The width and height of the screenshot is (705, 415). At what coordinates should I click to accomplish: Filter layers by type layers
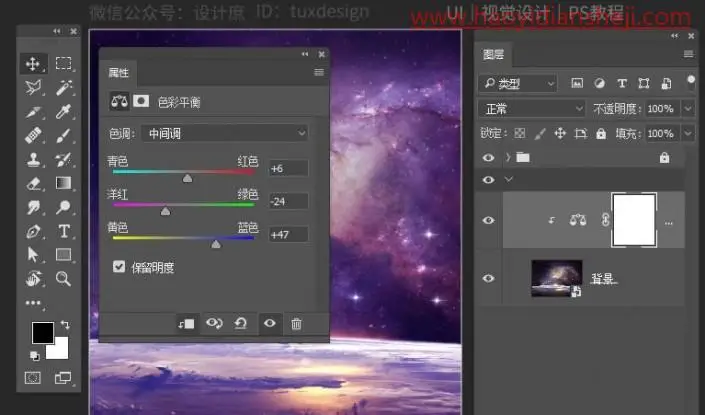point(622,83)
